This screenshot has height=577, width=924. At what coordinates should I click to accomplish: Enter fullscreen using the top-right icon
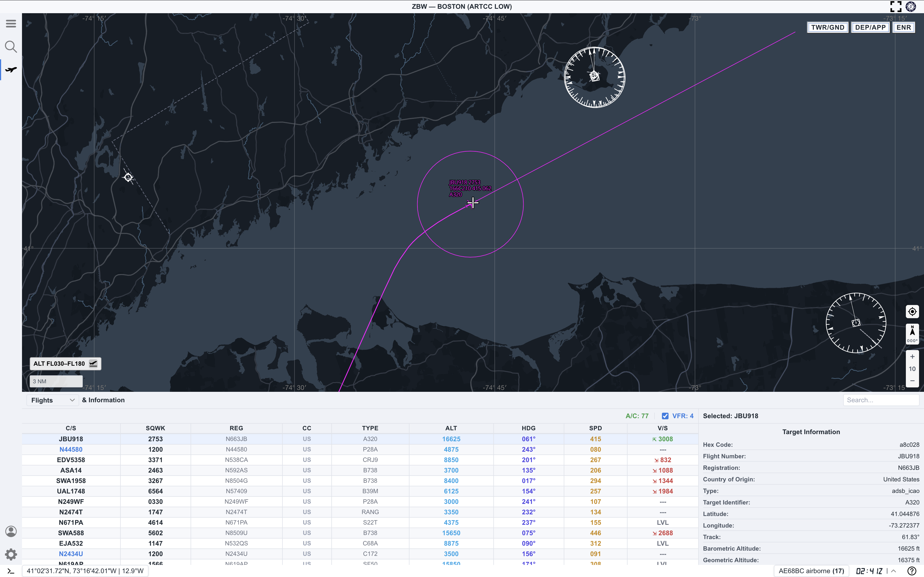(896, 7)
